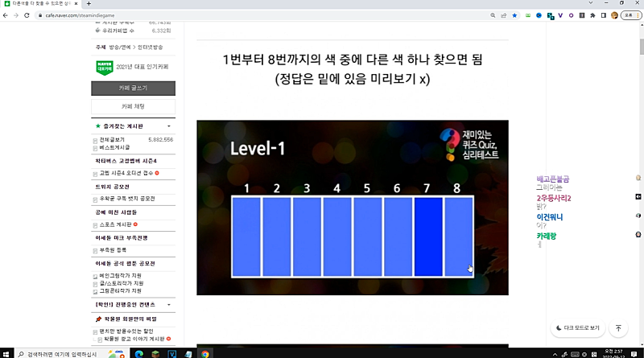This screenshot has height=358, width=644.
Task: Select the darker blue bar number 7
Action: [x=428, y=237]
